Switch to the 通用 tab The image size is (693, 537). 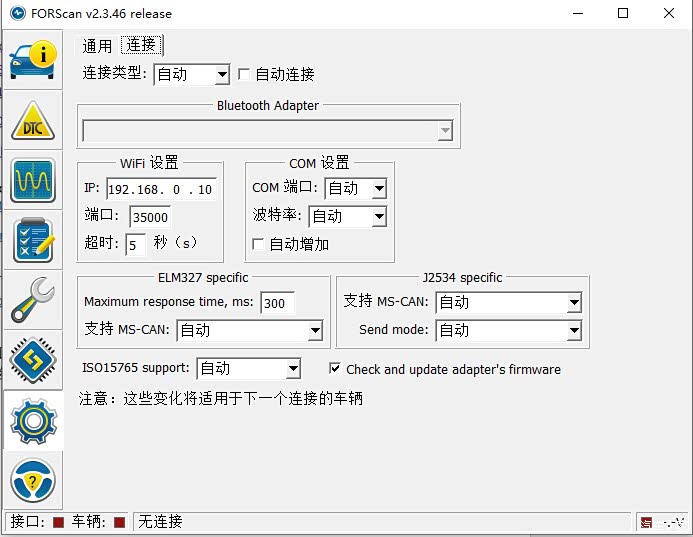(x=98, y=46)
